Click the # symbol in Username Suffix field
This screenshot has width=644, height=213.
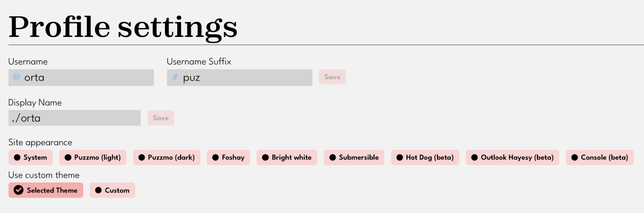[x=175, y=77]
